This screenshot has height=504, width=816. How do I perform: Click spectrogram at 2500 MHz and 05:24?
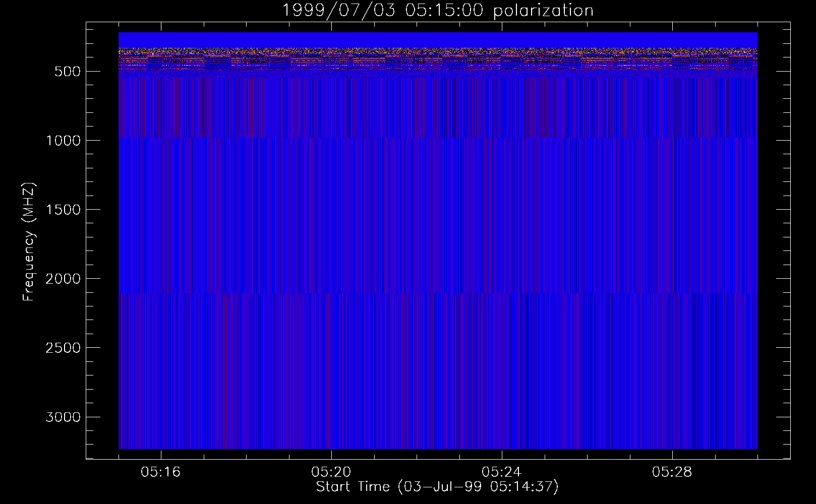click(502, 347)
